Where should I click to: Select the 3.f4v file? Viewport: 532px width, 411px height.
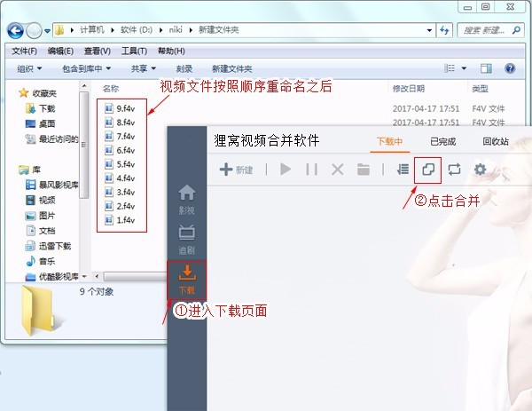(120, 192)
